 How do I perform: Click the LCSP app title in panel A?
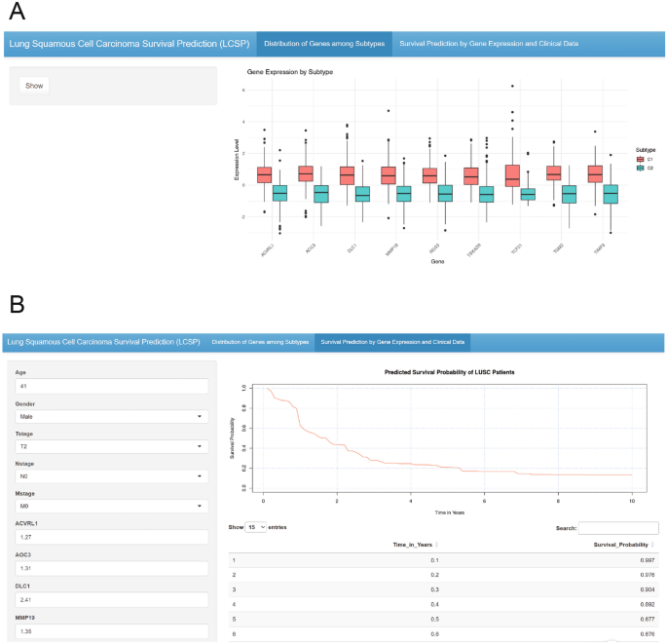[x=130, y=44]
